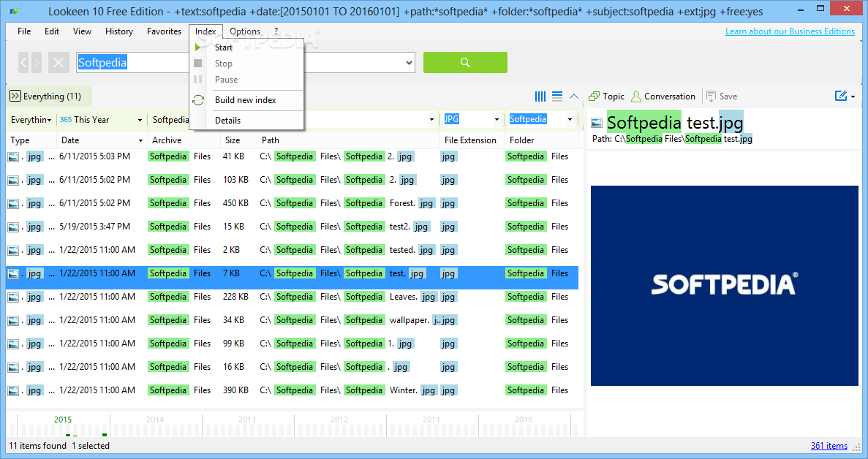Image resolution: width=868 pixels, height=459 pixels.
Task: Click the Everything results category icon
Action: (x=15, y=96)
